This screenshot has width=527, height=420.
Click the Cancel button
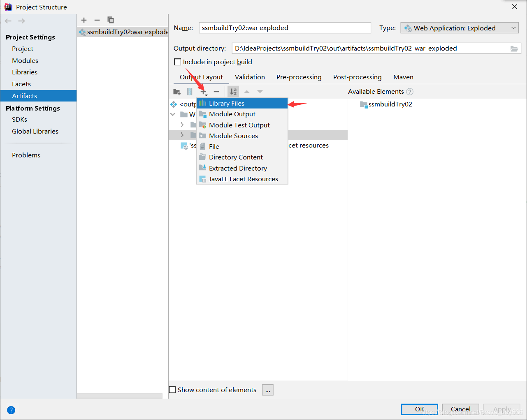(x=461, y=409)
